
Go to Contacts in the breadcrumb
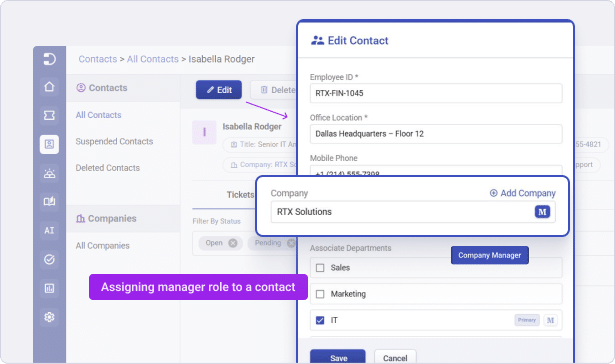98,59
